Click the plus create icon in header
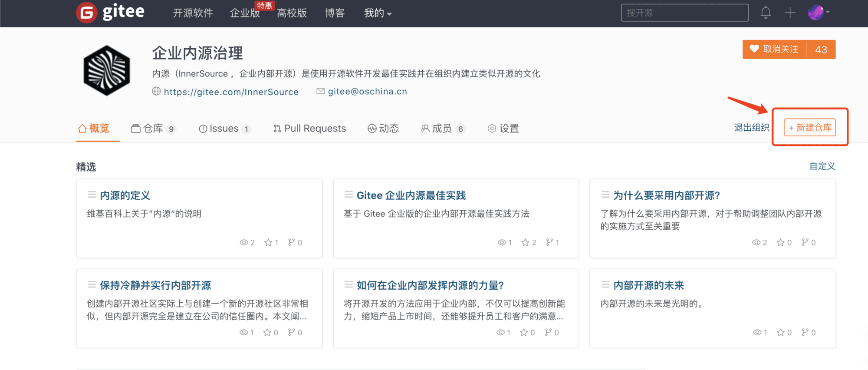The height and width of the screenshot is (370, 868). 790,13
